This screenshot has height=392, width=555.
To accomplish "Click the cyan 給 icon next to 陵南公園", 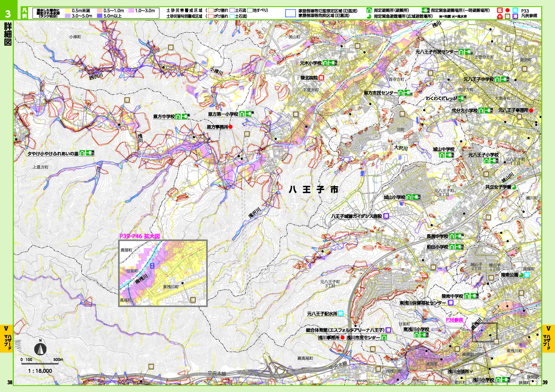I will tap(527, 275).
